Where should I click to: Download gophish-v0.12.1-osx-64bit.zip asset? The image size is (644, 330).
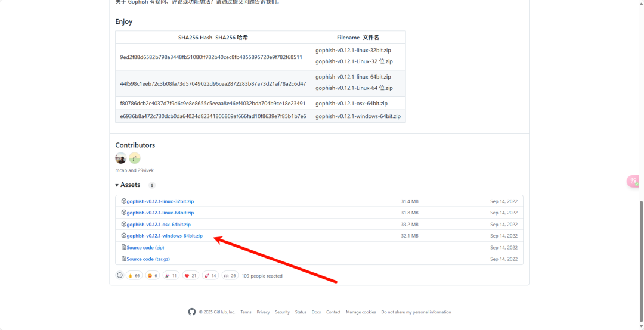(x=159, y=224)
